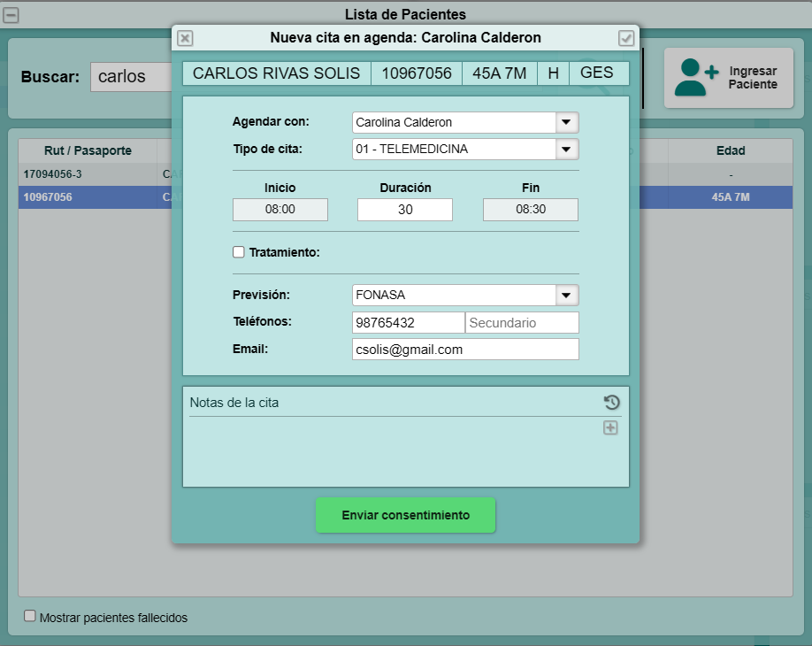Click Enviar consentimiento button
Viewport: 812px width, 646px height.
(x=405, y=515)
